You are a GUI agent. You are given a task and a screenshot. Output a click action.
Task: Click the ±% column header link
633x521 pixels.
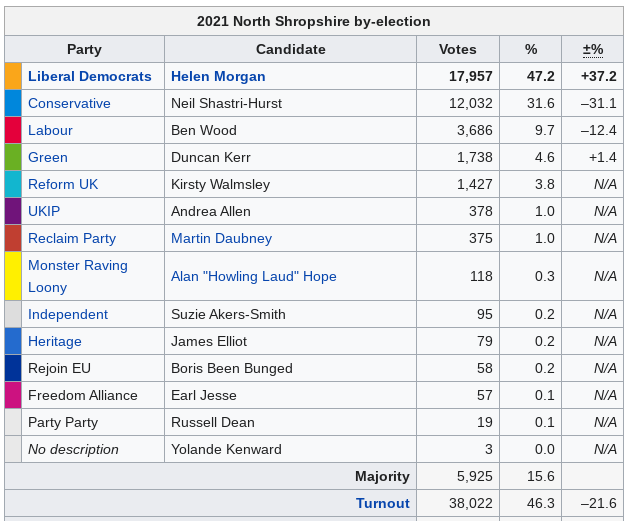[593, 49]
